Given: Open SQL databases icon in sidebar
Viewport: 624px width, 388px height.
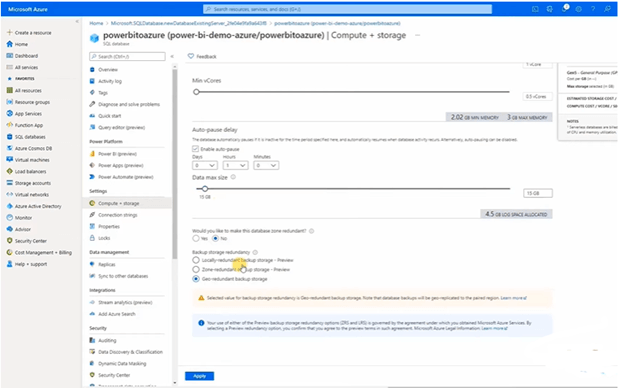Looking at the screenshot, I should tap(10, 136).
